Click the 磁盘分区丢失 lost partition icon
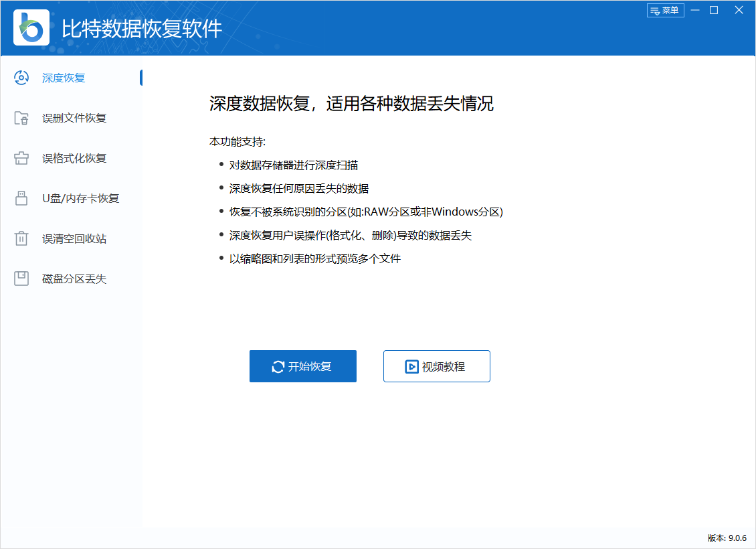Viewport: 756px width, 549px height. click(x=21, y=278)
